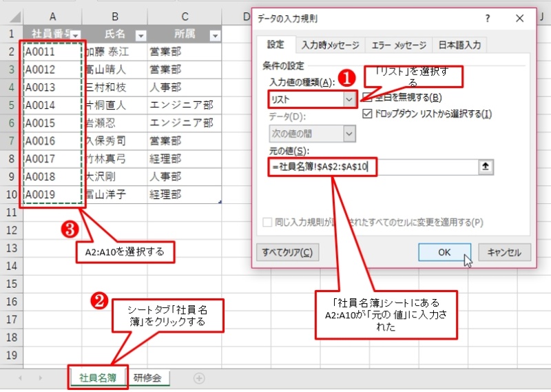This screenshot has width=551, height=392.
Task: Open the 所属 column filter dropdown
Action: pos(214,35)
